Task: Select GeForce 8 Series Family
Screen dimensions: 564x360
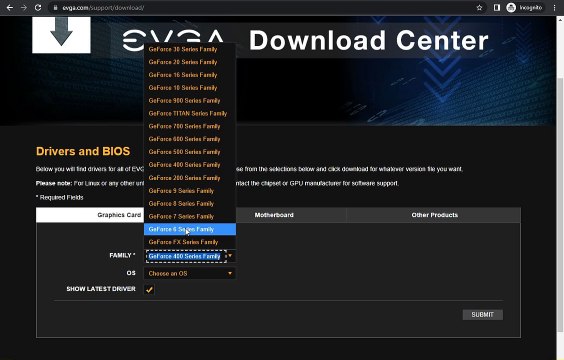Action: pos(190,204)
